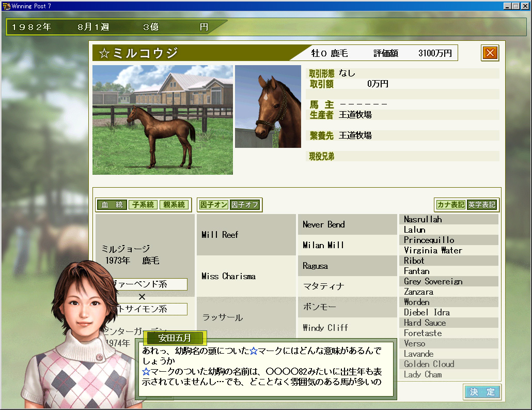The width and height of the screenshot is (532, 410).
Task: Click ボンモー pedigree cell
Action: [x=348, y=307]
